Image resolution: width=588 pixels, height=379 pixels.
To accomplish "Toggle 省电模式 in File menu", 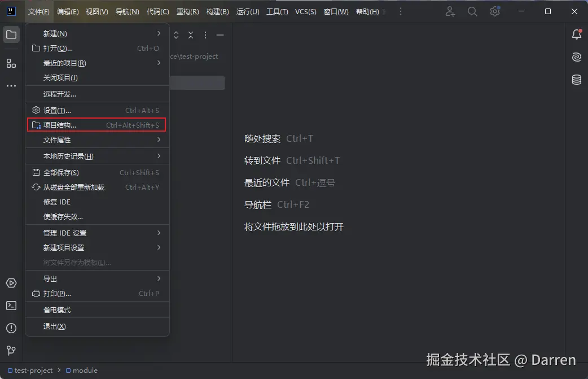I will [98, 310].
